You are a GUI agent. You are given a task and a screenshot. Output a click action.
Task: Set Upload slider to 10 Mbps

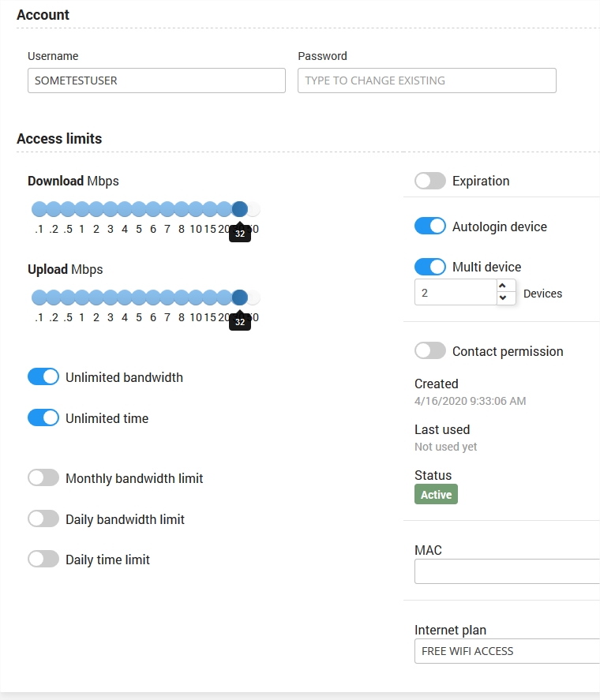pyautogui.click(x=196, y=298)
